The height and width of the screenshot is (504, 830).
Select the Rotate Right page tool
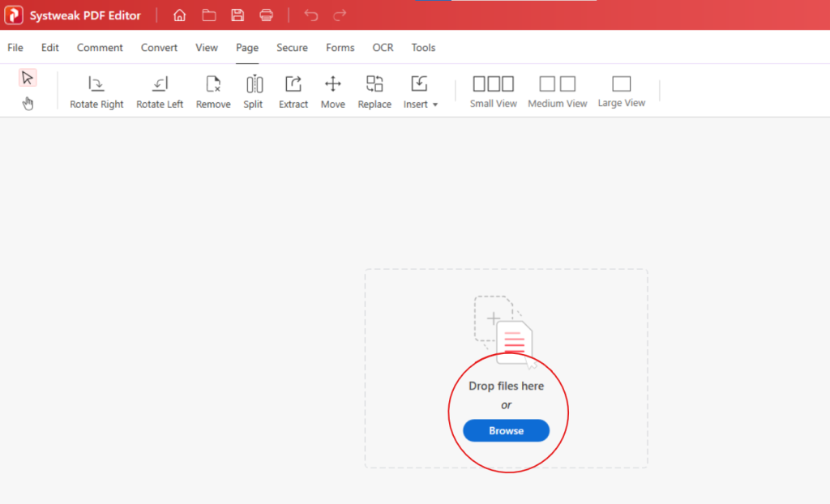click(96, 89)
